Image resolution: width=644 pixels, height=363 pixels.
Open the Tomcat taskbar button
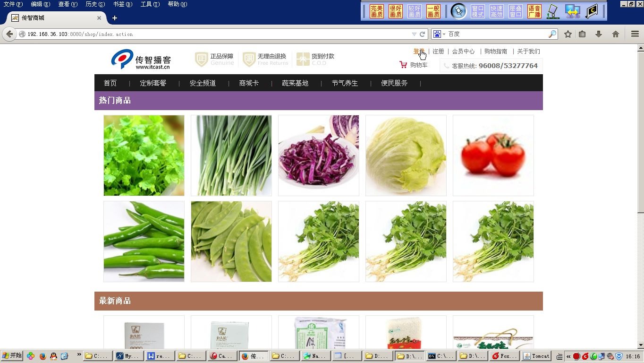click(x=537, y=356)
